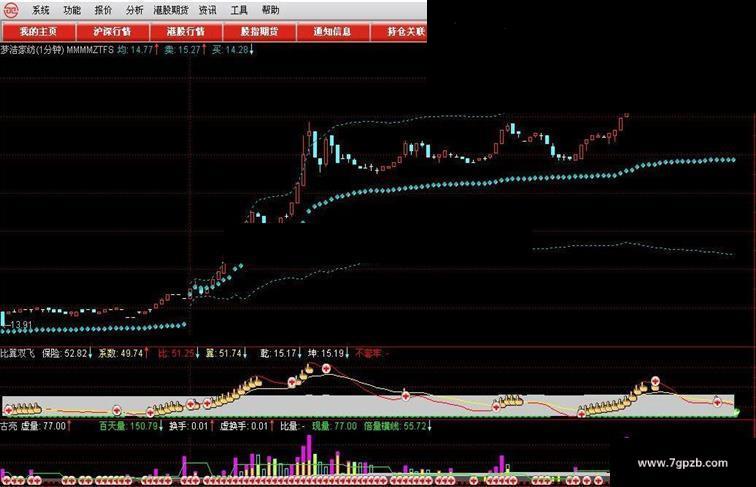This screenshot has height=487, width=756.
Task: Open the 帮助 menu
Action: pyautogui.click(x=270, y=10)
